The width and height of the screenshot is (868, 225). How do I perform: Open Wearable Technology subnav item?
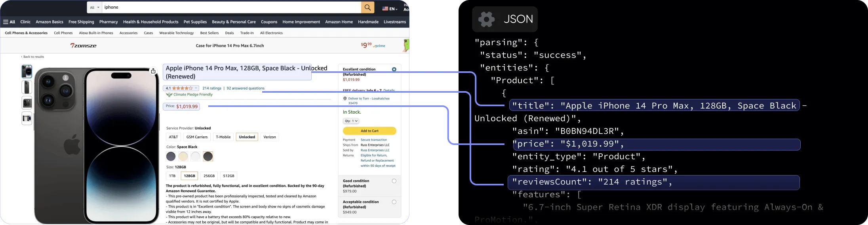click(176, 33)
